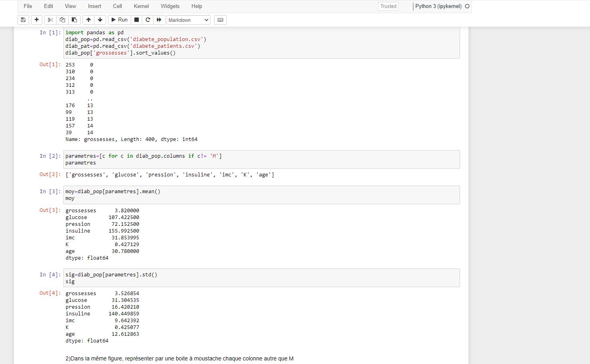Click the 'Name: grossesses, Length: 400' output line

132,139
